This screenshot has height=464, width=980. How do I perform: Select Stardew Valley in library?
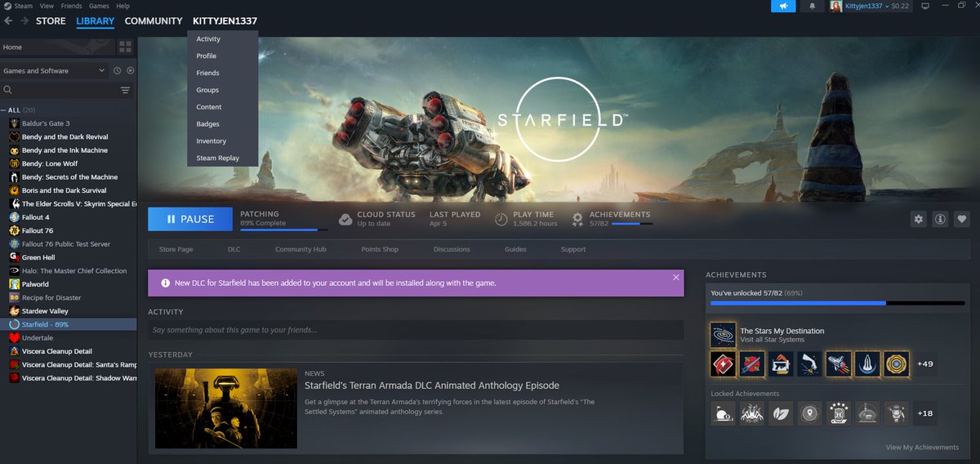point(68,311)
